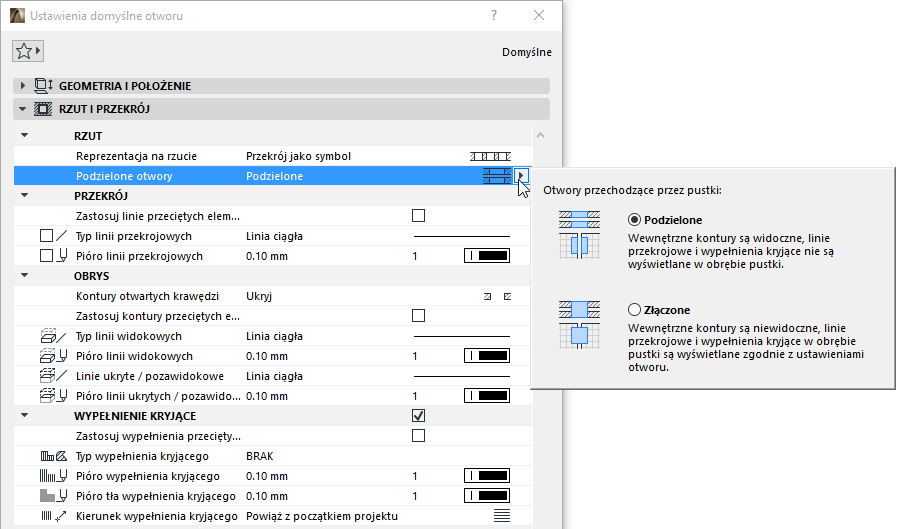
Task: Enable Zastosuj wypełnienia przeciętych checkbox
Action: tap(419, 436)
